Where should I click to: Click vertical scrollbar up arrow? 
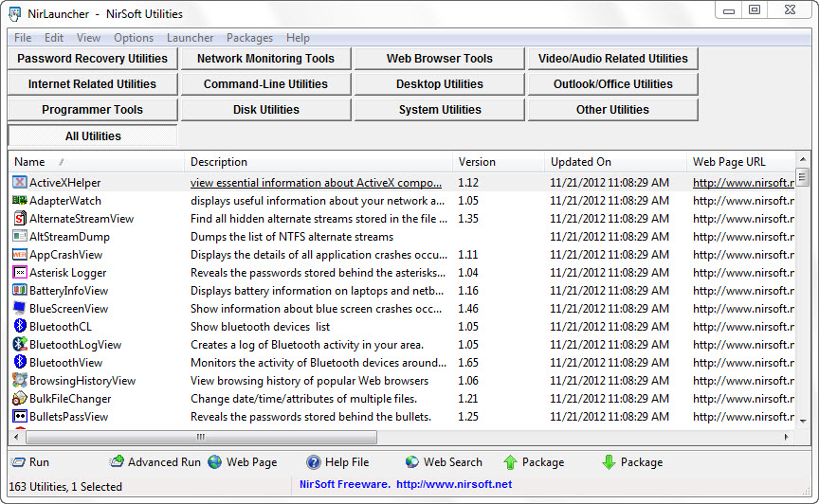click(803, 159)
